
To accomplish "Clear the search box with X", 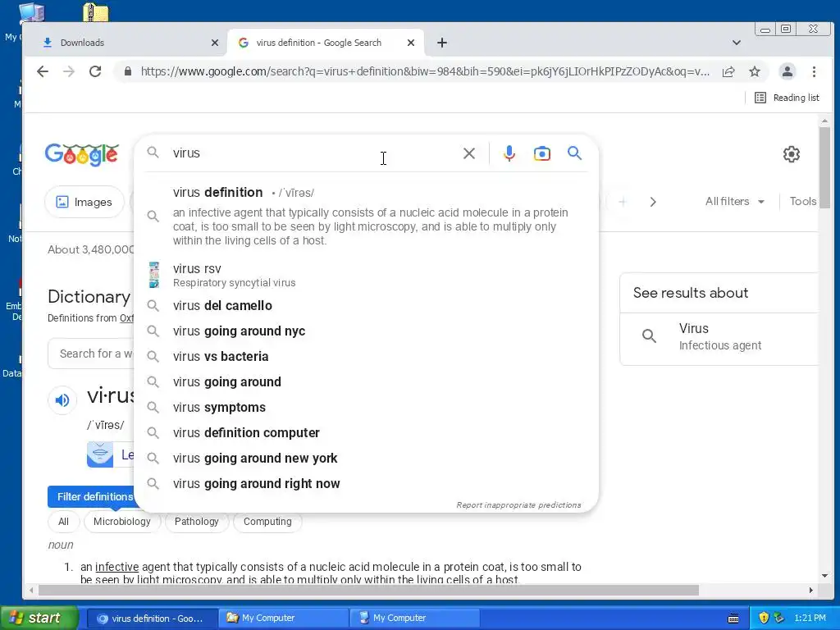I will pyautogui.click(x=468, y=153).
